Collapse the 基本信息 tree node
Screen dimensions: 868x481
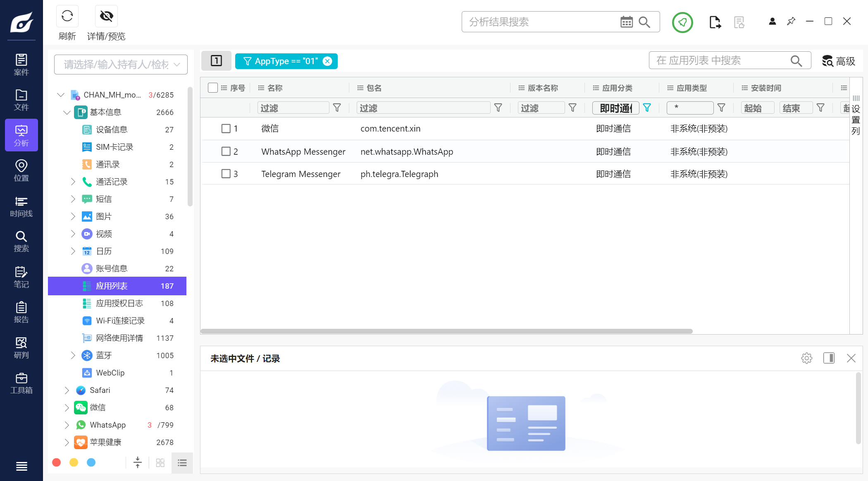click(x=67, y=112)
